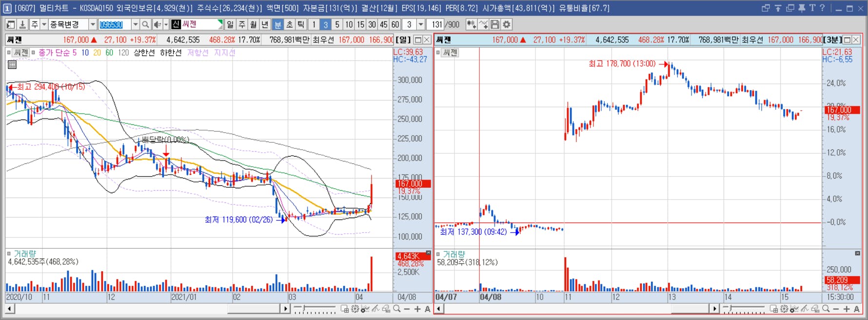Image resolution: width=868 pixels, height=320 pixels.
Task: Zoom in right chart with plus icon
Action: tap(847, 309)
